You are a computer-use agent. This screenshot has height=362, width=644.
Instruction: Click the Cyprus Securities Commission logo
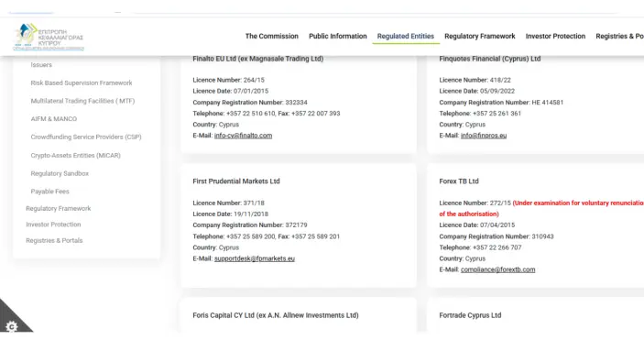(x=49, y=37)
